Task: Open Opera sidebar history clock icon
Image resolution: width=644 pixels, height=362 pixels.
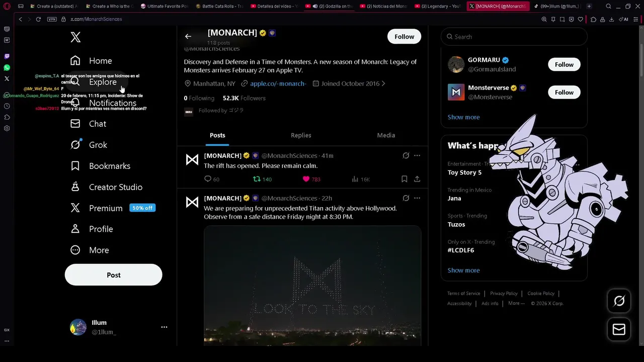Action: 7,106
